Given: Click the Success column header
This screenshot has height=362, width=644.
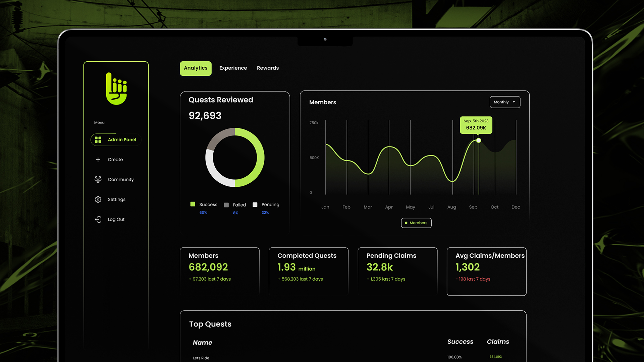Looking at the screenshot, I should point(460,342).
